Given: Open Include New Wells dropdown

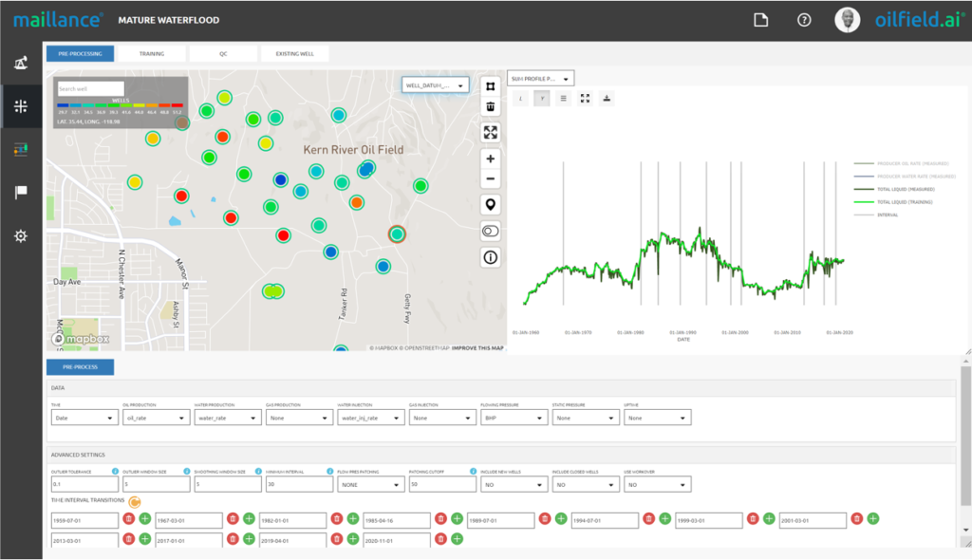Looking at the screenshot, I should pyautogui.click(x=514, y=484).
